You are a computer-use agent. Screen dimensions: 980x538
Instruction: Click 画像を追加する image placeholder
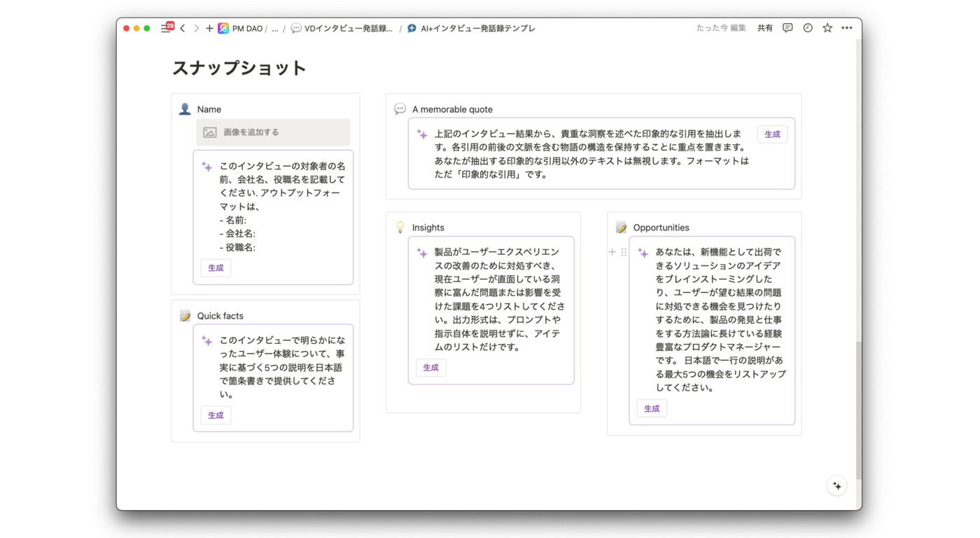(273, 132)
